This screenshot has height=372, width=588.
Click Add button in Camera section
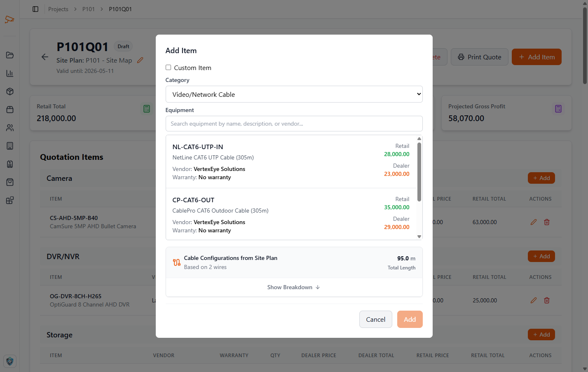click(x=541, y=178)
